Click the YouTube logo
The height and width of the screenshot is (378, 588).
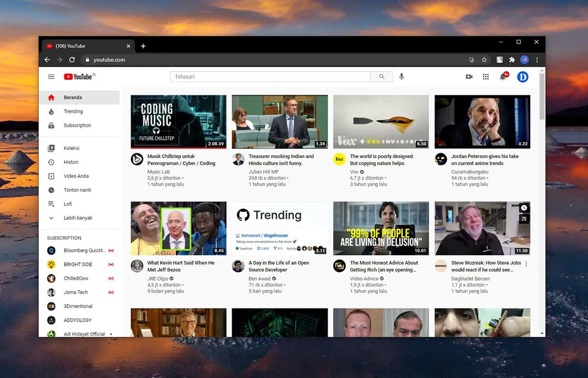point(79,77)
